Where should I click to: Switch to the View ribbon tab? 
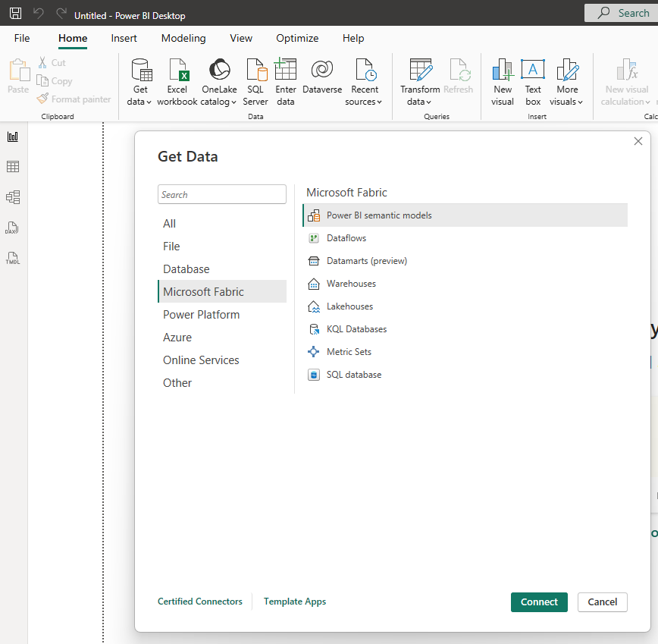241,38
